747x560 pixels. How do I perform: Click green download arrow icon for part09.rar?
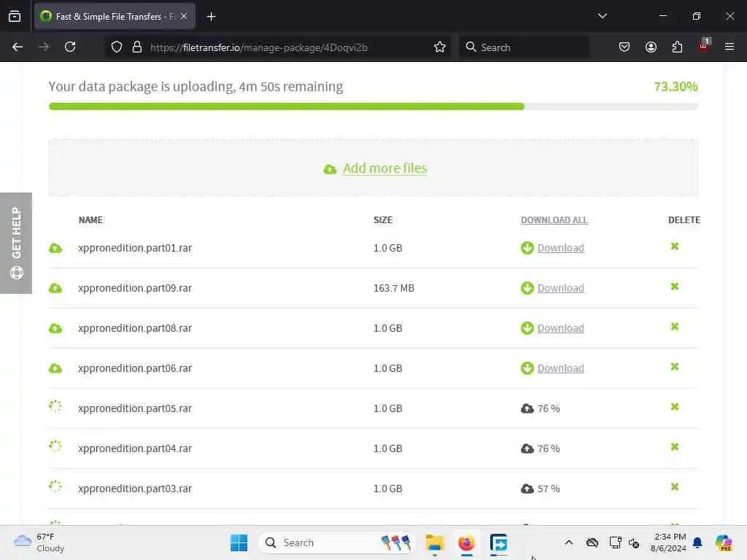point(527,288)
